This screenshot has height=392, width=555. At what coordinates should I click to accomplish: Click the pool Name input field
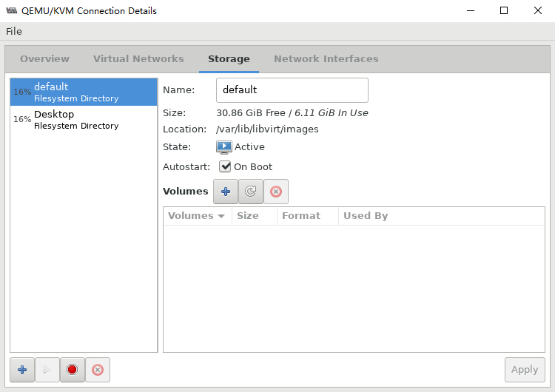click(292, 90)
